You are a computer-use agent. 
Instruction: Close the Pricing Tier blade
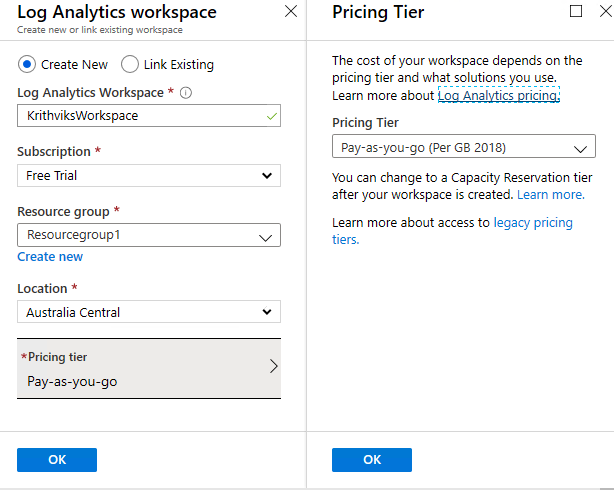click(x=606, y=11)
